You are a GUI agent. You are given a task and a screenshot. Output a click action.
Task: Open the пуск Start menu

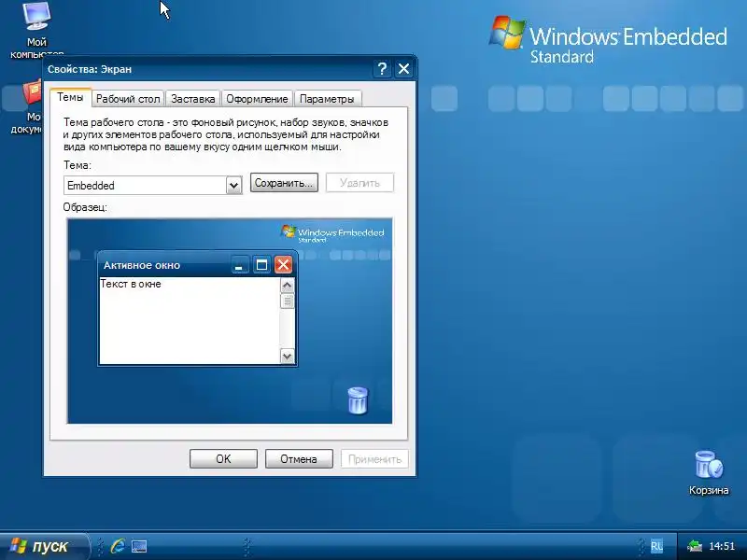click(44, 546)
